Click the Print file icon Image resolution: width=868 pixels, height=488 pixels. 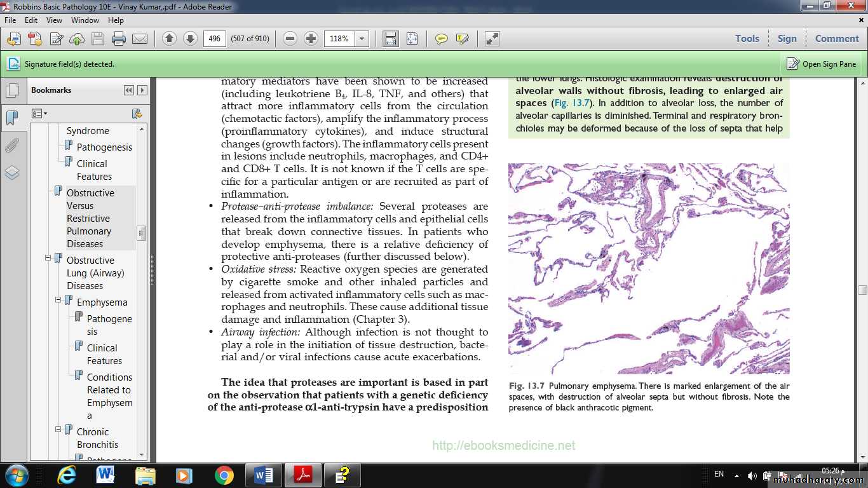pyautogui.click(x=118, y=39)
